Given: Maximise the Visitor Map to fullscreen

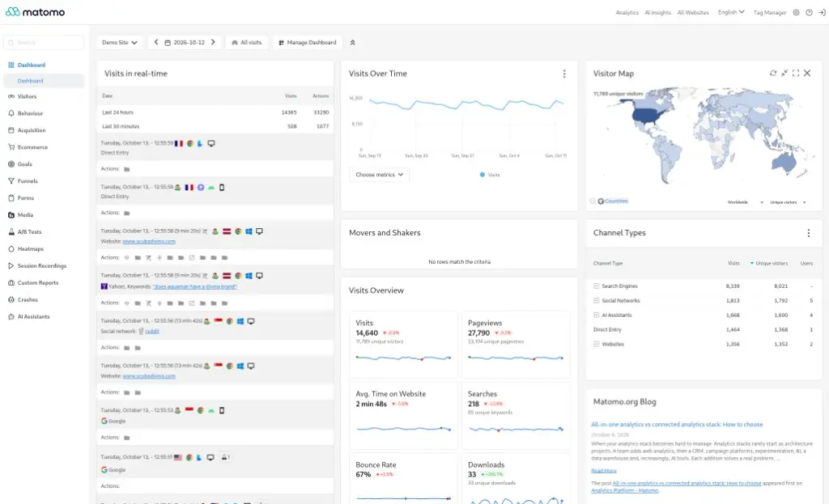Looking at the screenshot, I should tap(796, 73).
